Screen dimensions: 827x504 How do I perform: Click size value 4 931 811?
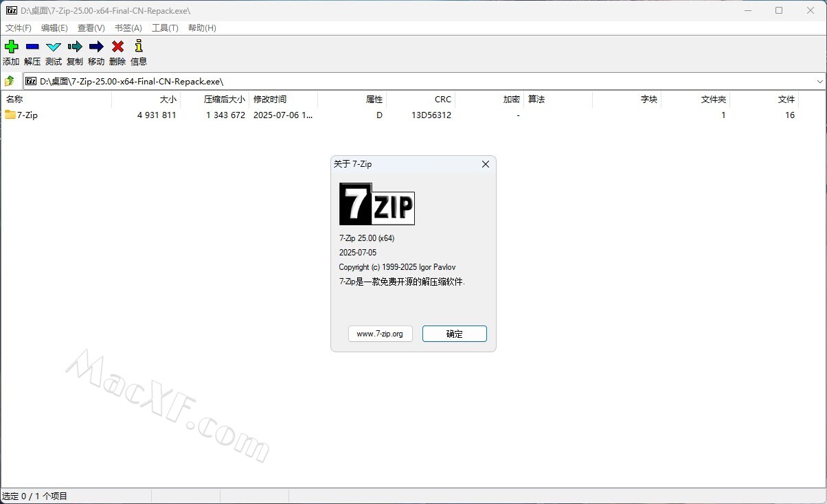tap(157, 115)
